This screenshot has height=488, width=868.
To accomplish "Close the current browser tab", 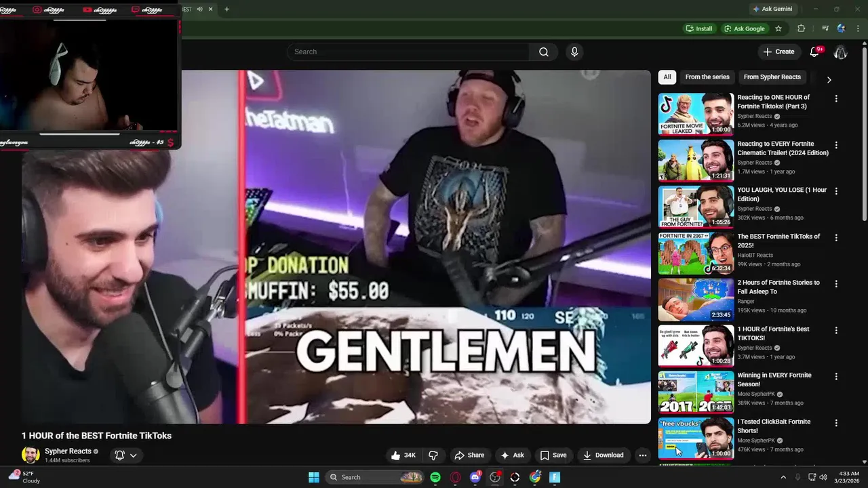I will point(211,9).
